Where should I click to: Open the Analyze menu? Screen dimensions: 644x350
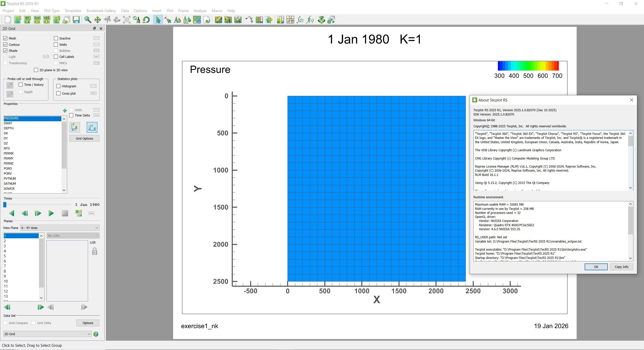[x=200, y=11]
